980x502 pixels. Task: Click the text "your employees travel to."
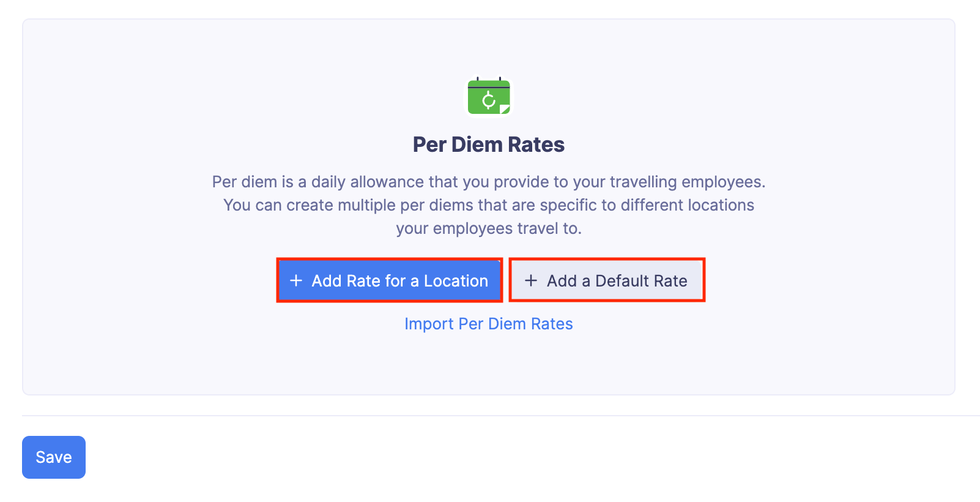point(488,228)
